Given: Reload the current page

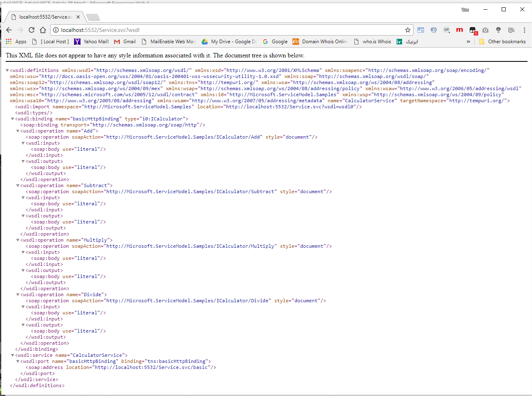Looking at the screenshot, I should coord(32,29).
